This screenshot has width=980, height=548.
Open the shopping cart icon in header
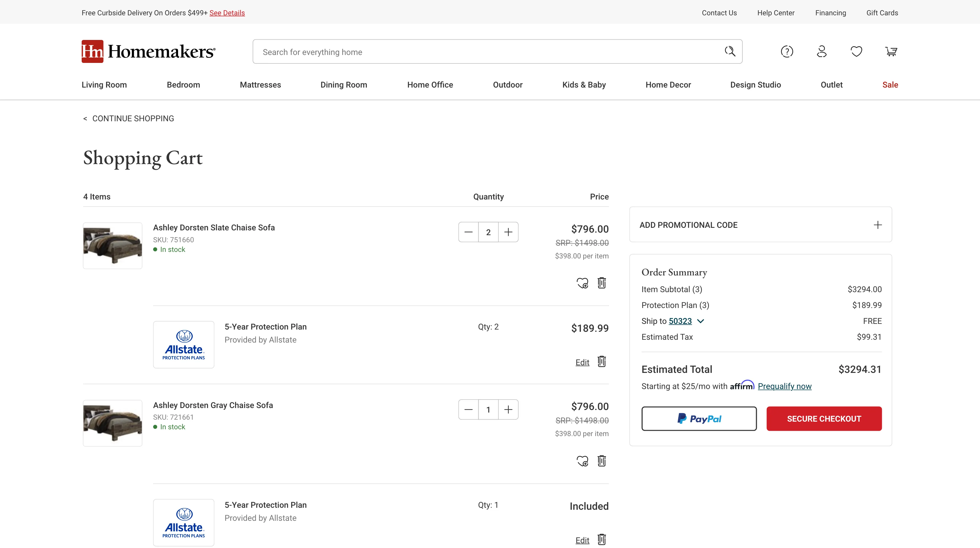[x=891, y=51]
